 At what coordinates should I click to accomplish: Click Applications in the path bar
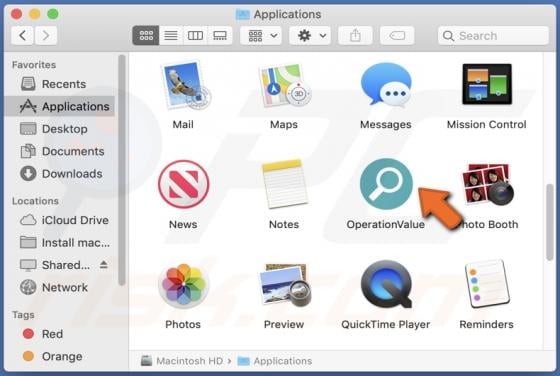click(275, 361)
